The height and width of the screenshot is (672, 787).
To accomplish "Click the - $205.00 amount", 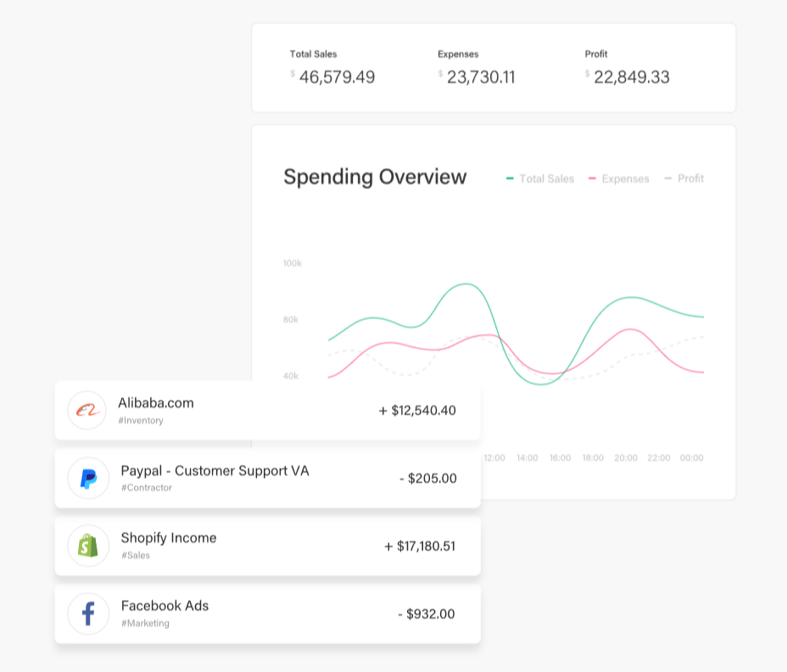I will (428, 479).
